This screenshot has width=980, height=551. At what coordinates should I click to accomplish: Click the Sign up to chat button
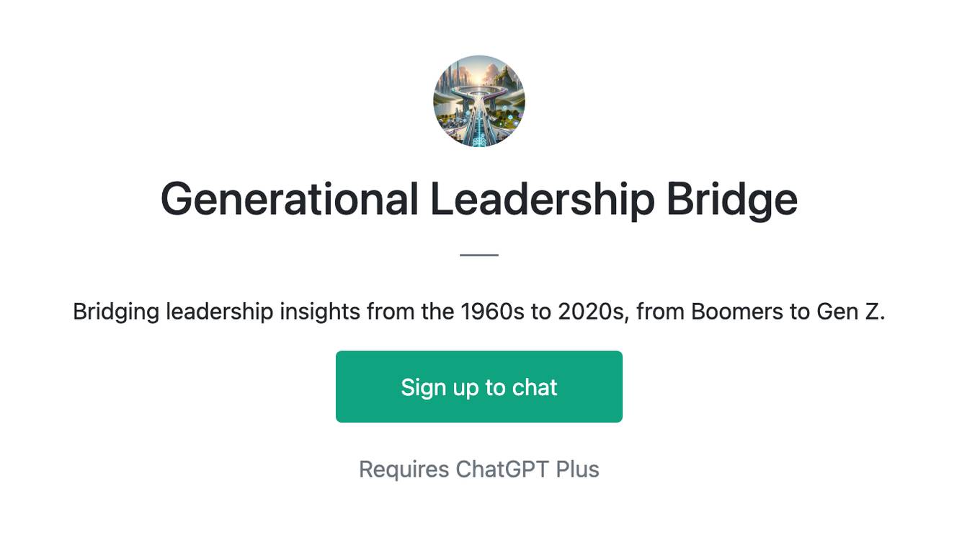479,387
